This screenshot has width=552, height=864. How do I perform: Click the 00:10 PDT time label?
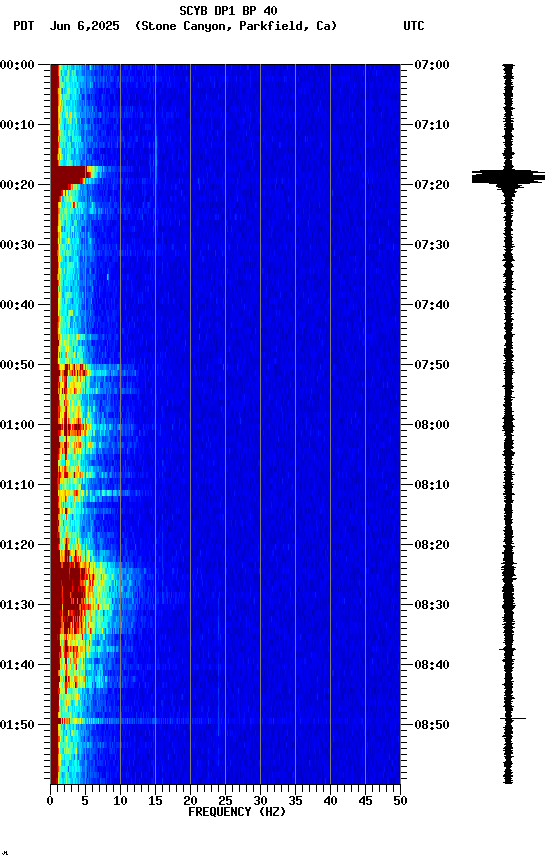click(17, 125)
